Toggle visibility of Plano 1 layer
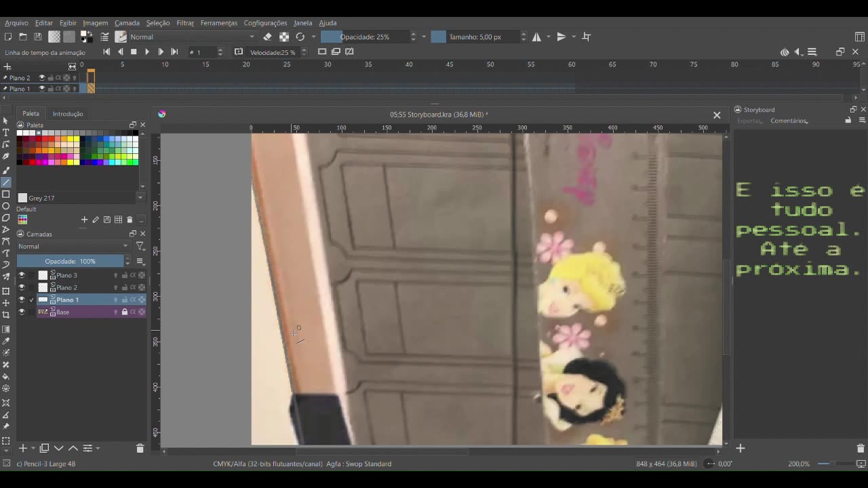Screen dimensions: 868x488 (x=22, y=300)
